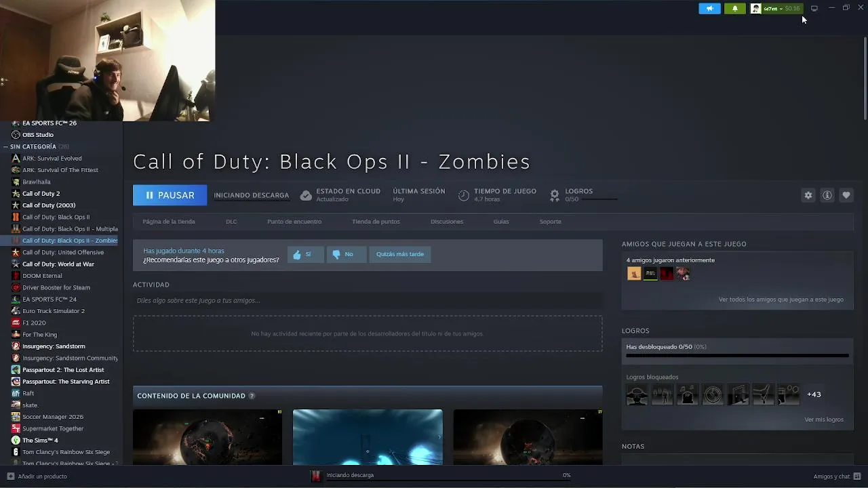Select Raft in the library
Viewport: 868px width, 488px height.
tap(28, 393)
